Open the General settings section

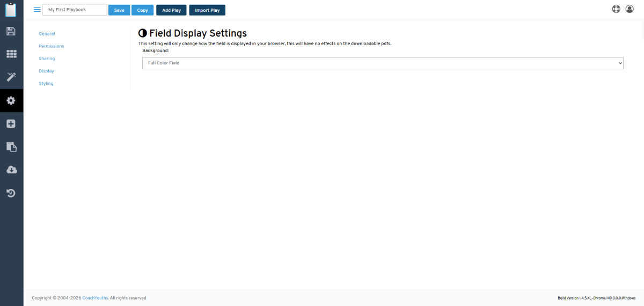(47, 34)
